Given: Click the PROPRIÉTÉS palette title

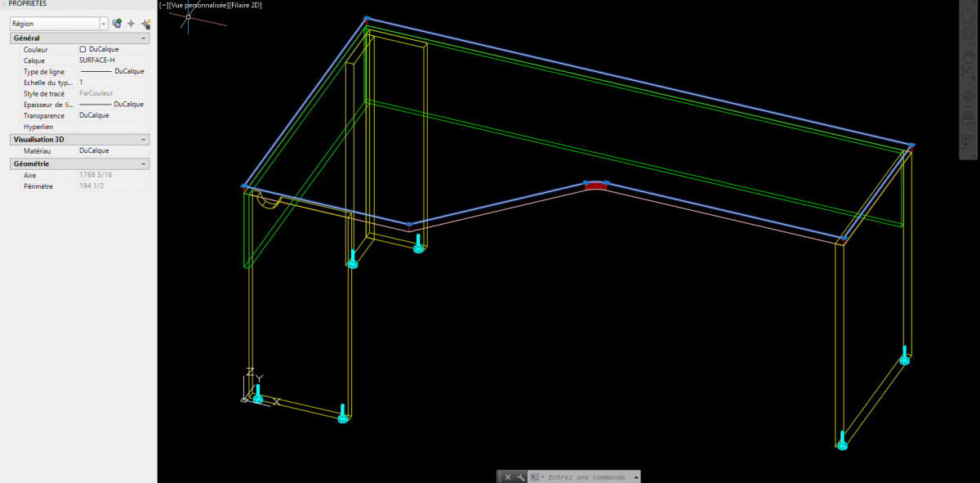Looking at the screenshot, I should coord(27,4).
